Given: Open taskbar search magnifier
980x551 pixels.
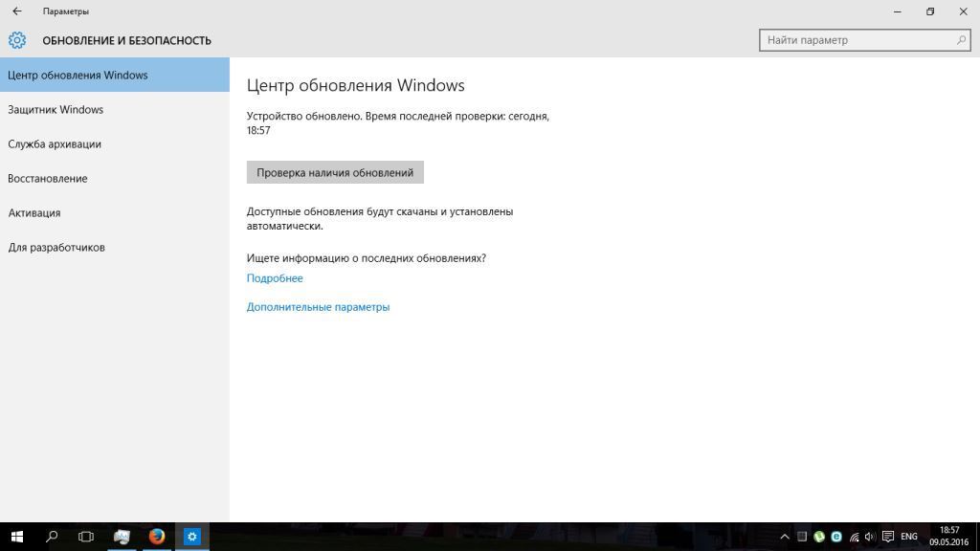Looking at the screenshot, I should [52, 537].
